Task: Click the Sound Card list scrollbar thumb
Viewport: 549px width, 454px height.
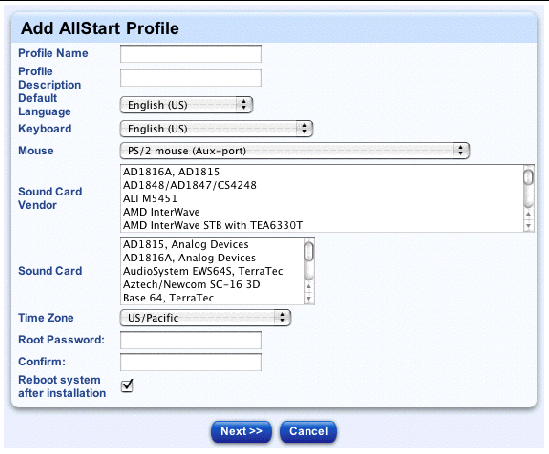Action: coord(309,251)
